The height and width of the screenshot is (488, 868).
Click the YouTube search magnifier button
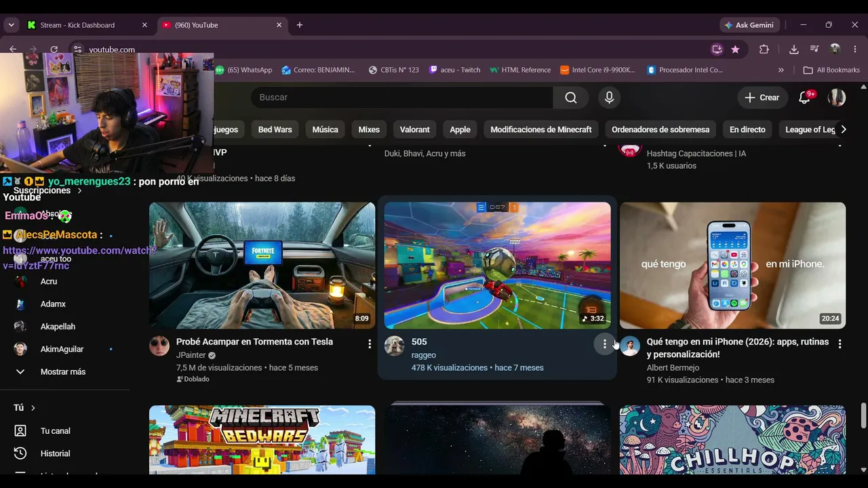point(571,98)
